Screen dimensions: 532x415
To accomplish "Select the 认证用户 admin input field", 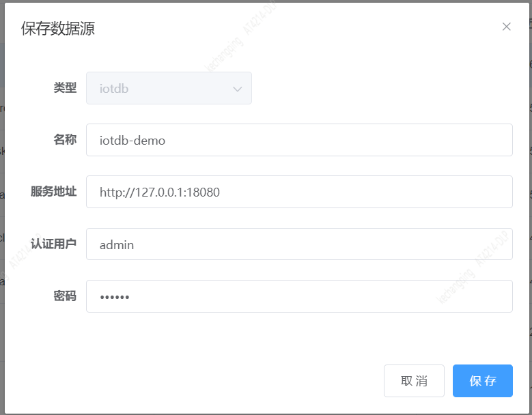I will [x=299, y=244].
